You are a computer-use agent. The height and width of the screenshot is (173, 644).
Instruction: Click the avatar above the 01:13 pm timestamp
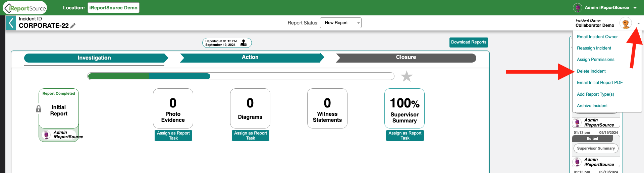pyautogui.click(x=577, y=123)
